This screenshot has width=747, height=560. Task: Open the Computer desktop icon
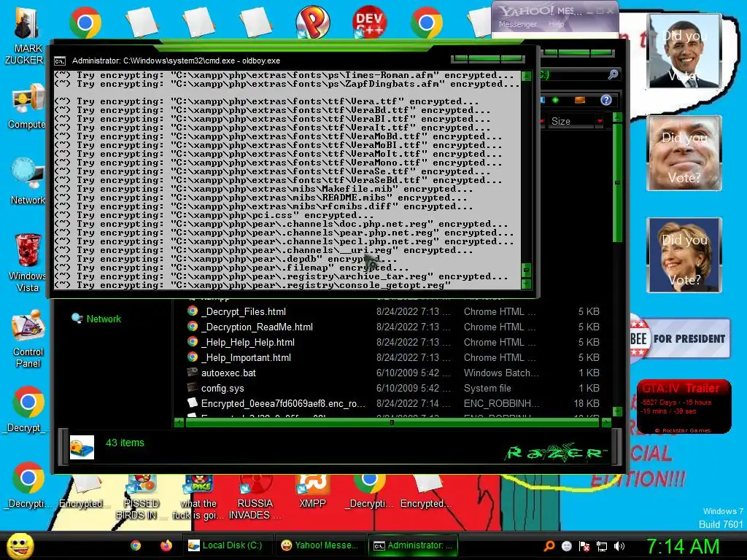[x=27, y=106]
